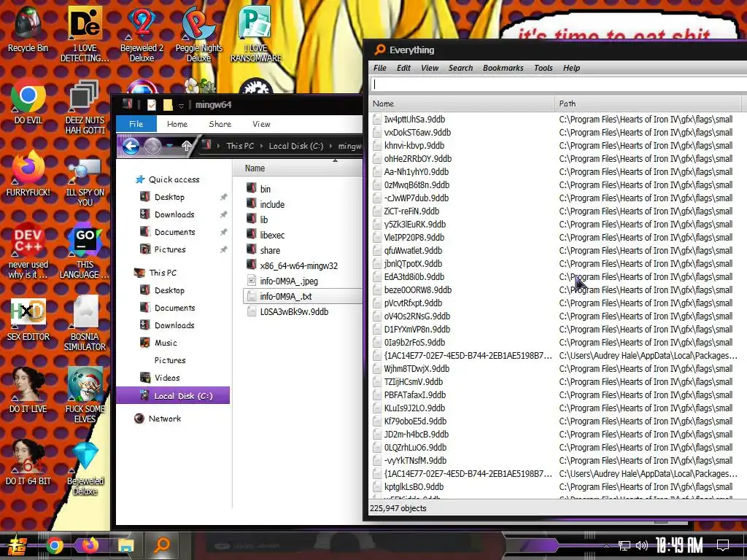The image size is (747, 560).
Task: Click the Up arrow in File Explorer
Action: pyautogui.click(x=186, y=146)
